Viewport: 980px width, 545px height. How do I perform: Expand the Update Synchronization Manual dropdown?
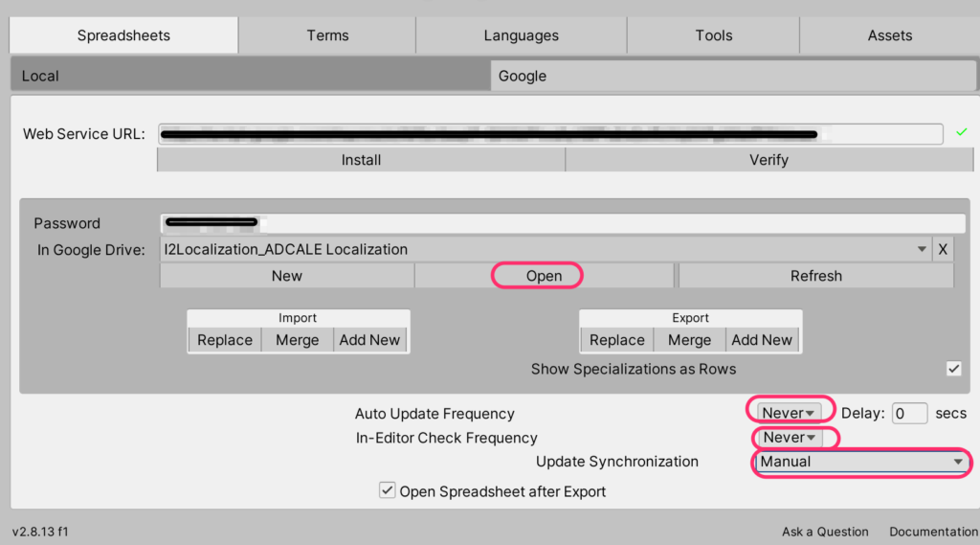pos(859,462)
